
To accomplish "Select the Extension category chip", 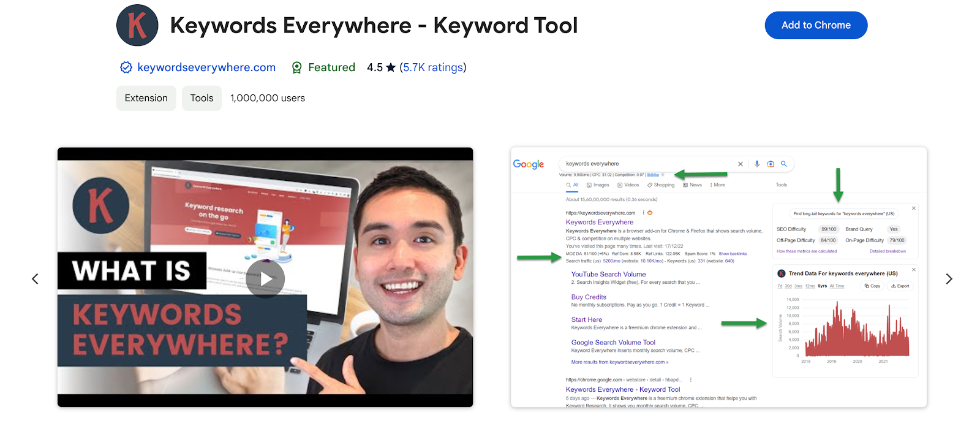I will 146,98.
